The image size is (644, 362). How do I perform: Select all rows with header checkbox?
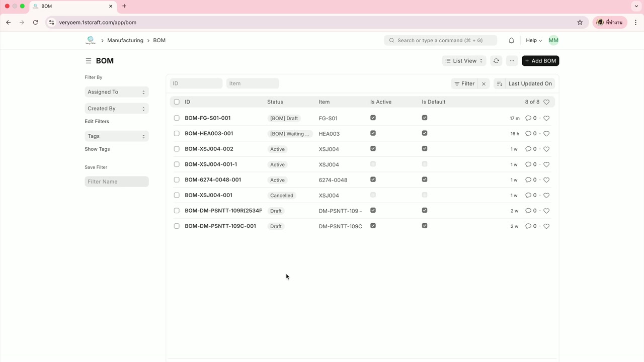click(177, 102)
